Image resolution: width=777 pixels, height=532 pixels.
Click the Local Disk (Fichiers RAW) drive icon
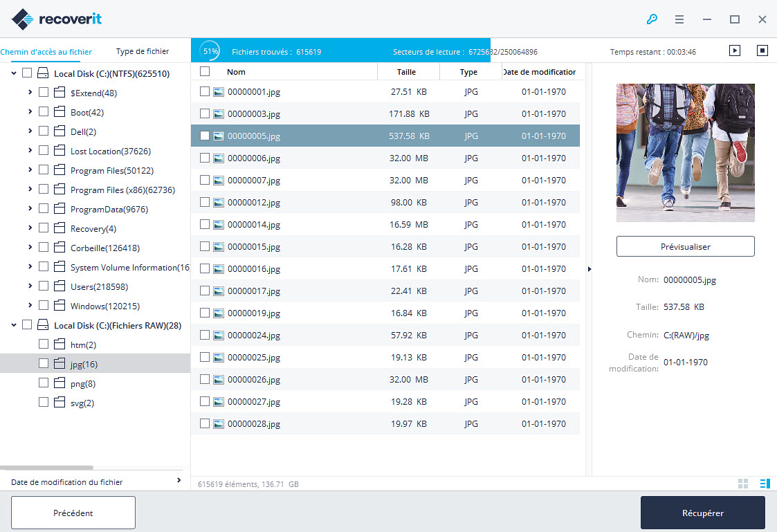43,325
